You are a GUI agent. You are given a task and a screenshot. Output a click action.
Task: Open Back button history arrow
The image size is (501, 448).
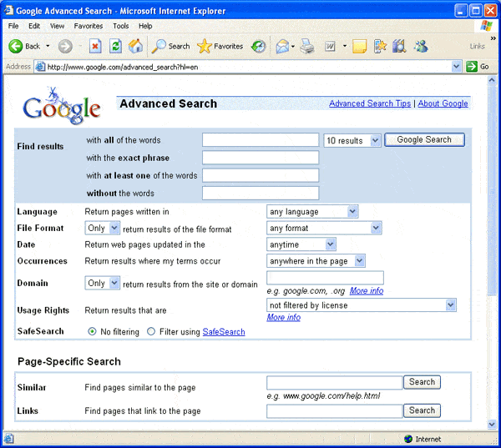[x=48, y=46]
